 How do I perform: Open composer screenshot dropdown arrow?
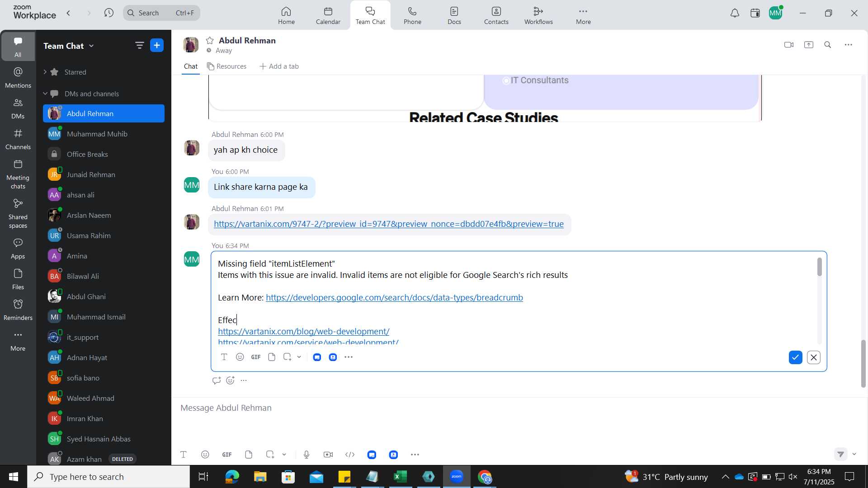click(284, 455)
